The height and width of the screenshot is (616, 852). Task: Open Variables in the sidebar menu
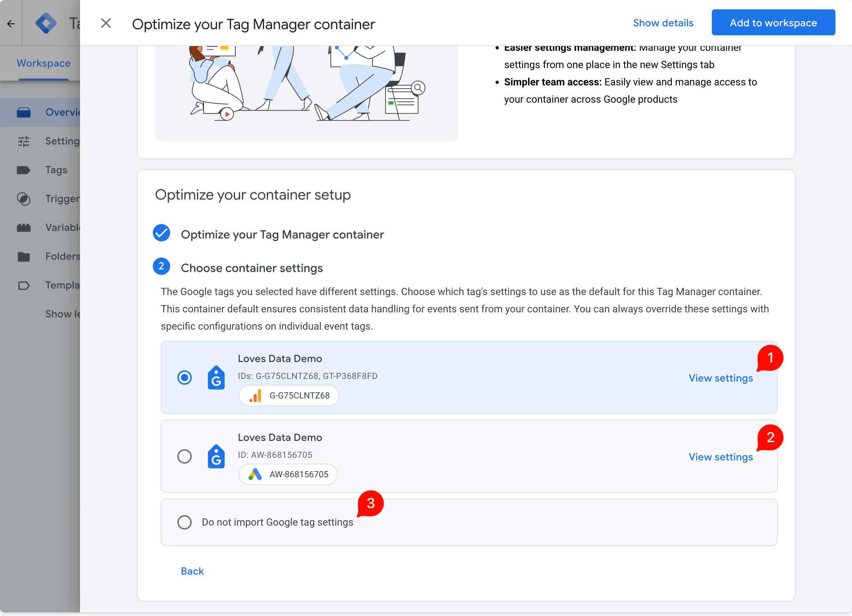62,227
